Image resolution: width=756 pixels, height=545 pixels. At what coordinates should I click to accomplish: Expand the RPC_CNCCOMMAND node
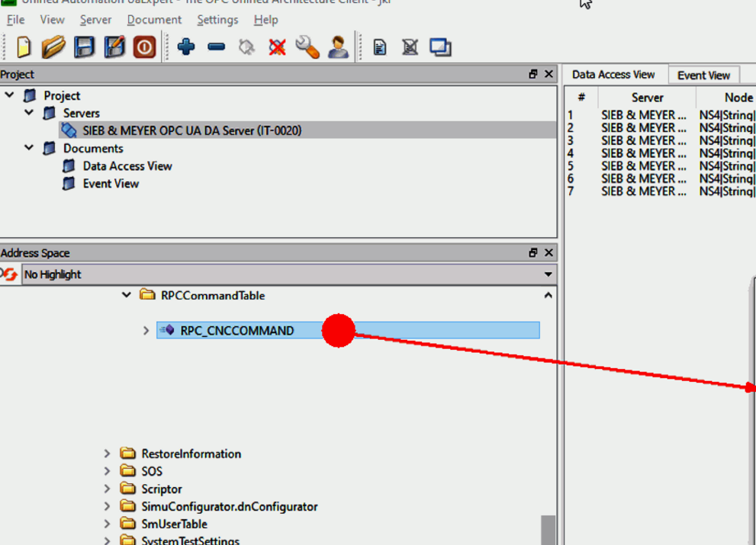pos(146,331)
